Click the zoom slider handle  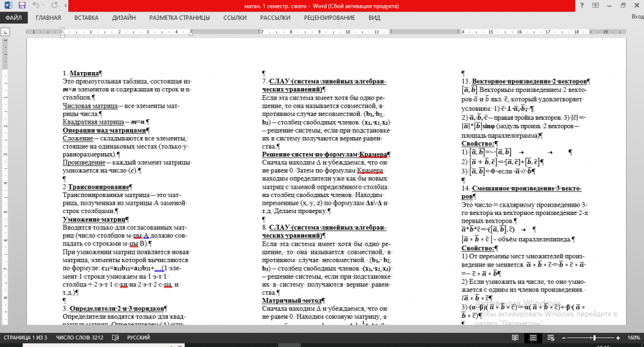[594, 338]
